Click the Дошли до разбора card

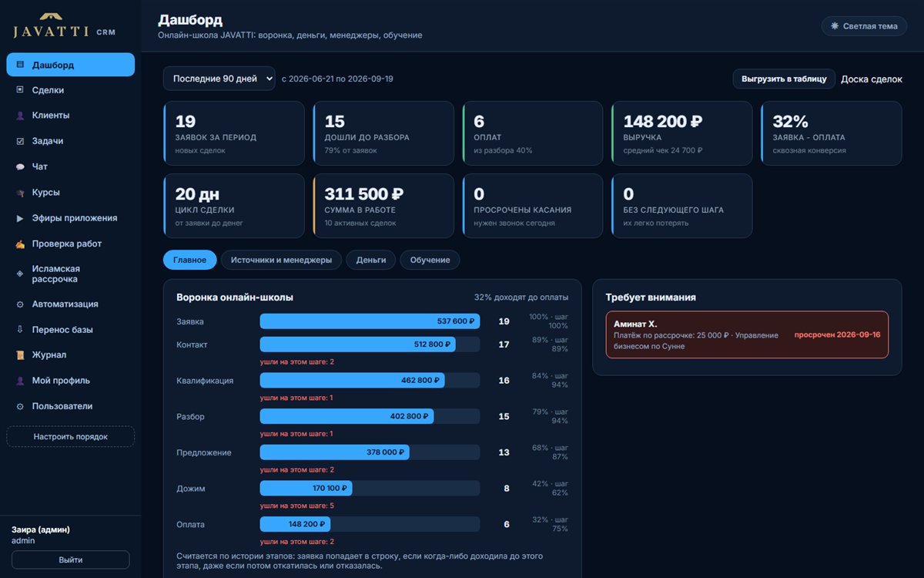click(383, 133)
